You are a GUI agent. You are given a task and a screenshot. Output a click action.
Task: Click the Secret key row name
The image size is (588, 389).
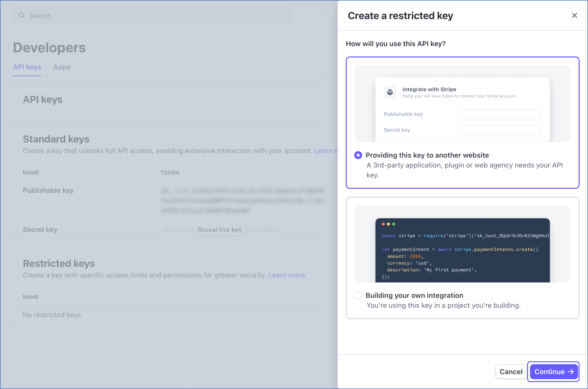[40, 229]
